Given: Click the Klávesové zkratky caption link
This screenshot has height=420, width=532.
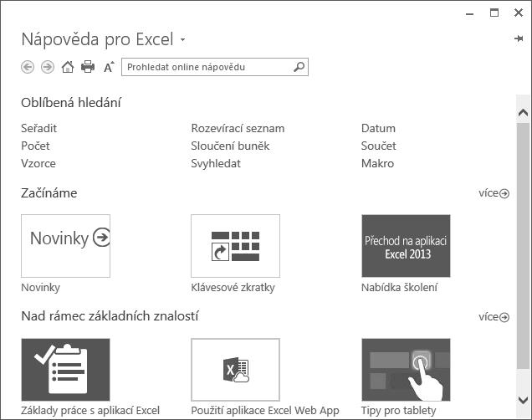Looking at the screenshot, I should 233,288.
